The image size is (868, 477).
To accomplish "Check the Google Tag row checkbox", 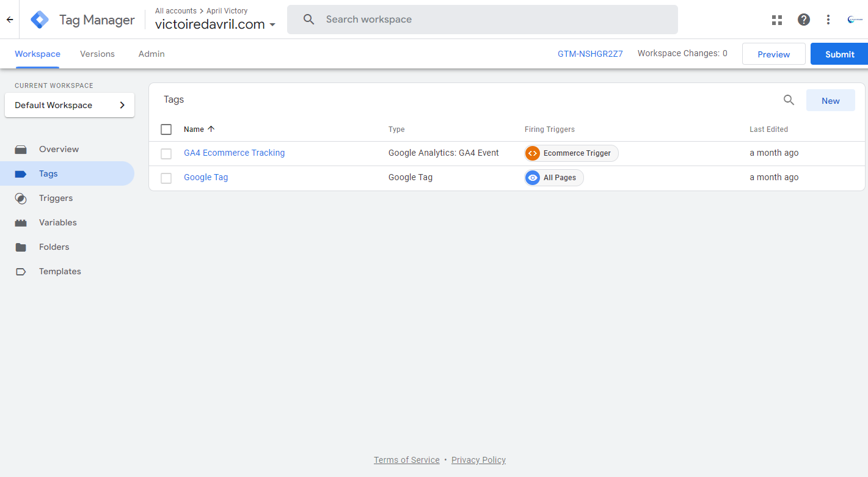I will [166, 178].
